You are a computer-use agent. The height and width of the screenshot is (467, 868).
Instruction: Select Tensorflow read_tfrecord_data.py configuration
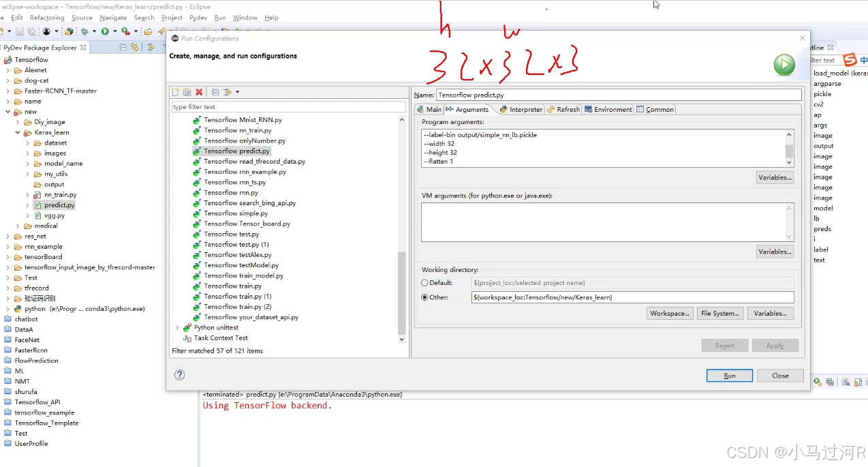254,162
